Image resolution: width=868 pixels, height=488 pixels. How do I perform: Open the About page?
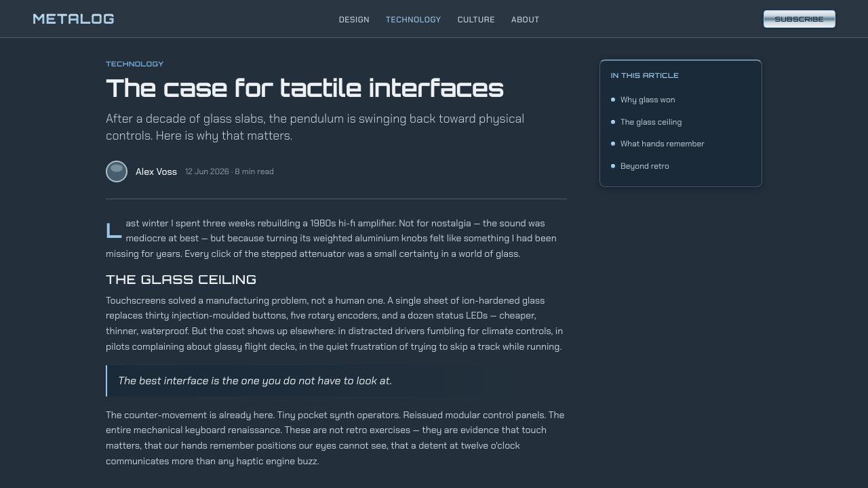[x=526, y=20]
